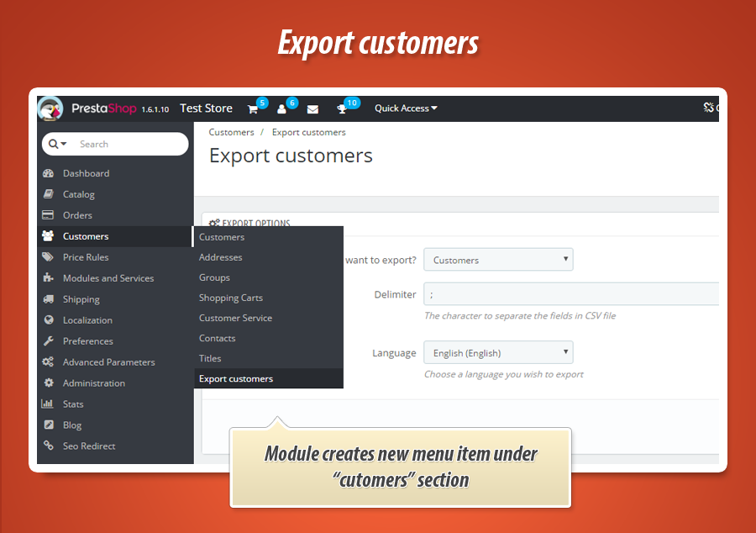Image resolution: width=756 pixels, height=533 pixels.
Task: Click Test Store name link
Action: pos(206,108)
